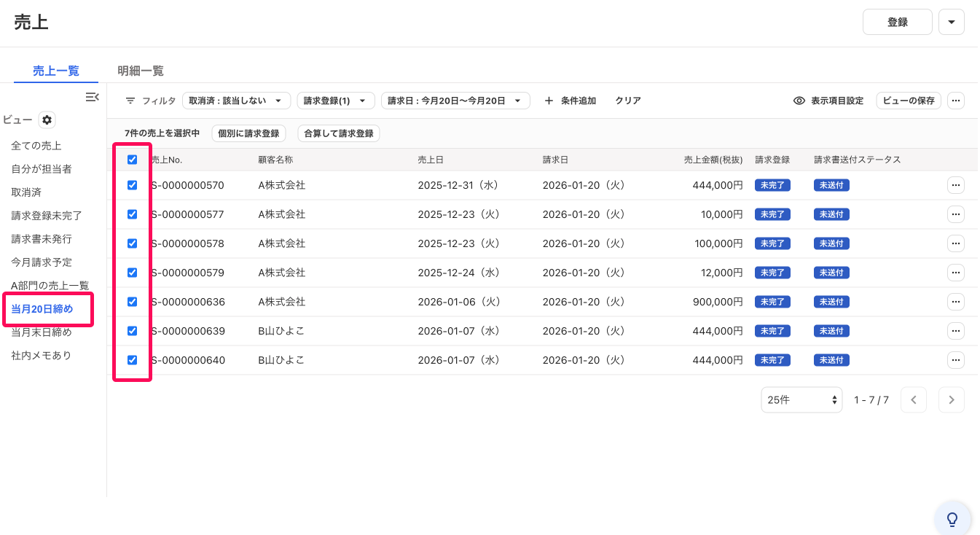Screen dimensions: 980x535
Task: Switch to the 明細一覧 tab
Action: (141, 71)
